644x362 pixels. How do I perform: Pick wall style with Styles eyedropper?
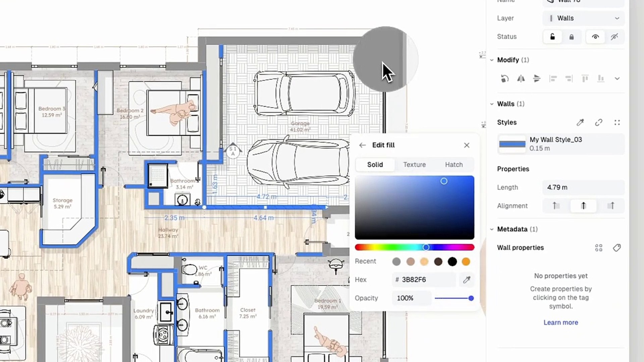tap(580, 123)
